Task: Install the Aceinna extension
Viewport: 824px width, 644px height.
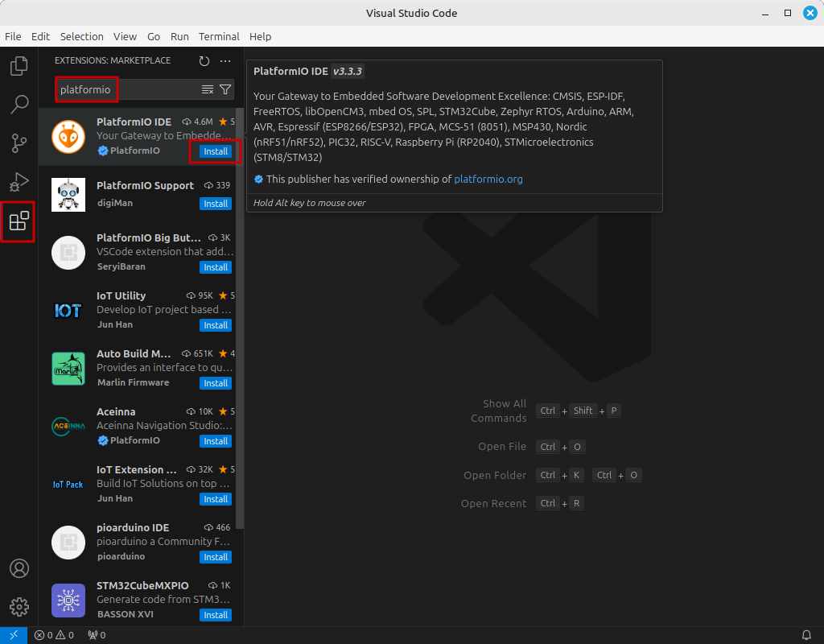Action: click(216, 441)
